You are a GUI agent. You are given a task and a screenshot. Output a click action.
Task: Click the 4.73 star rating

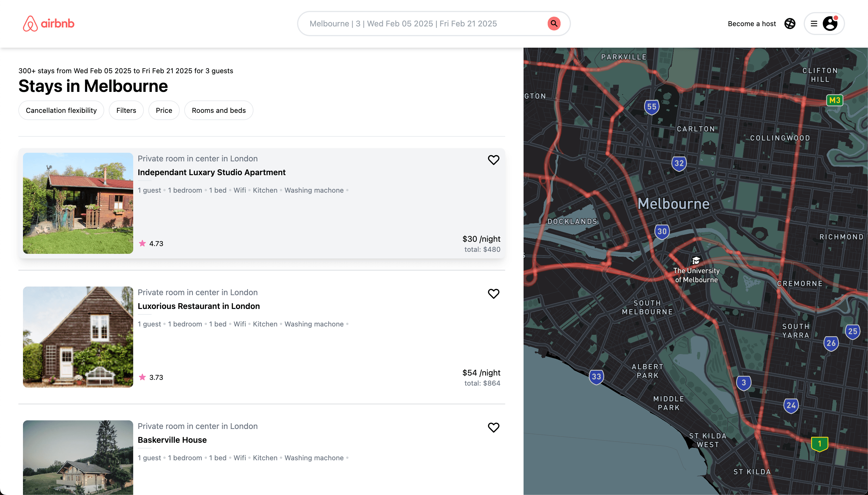[151, 243]
